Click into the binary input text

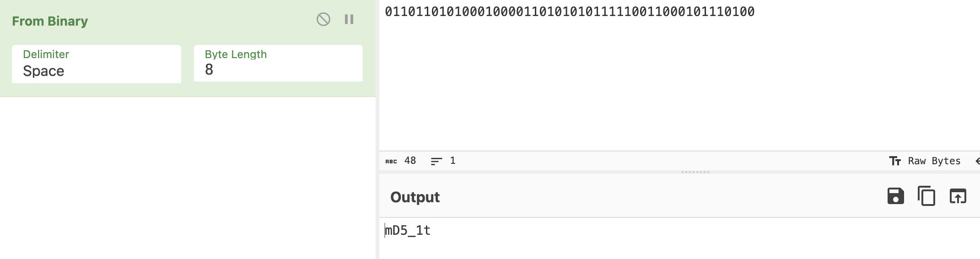[x=570, y=12]
